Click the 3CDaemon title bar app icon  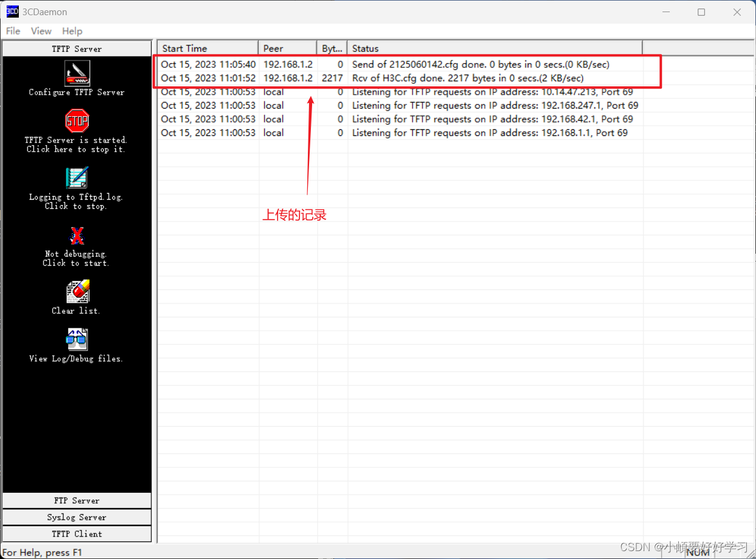[x=12, y=12]
